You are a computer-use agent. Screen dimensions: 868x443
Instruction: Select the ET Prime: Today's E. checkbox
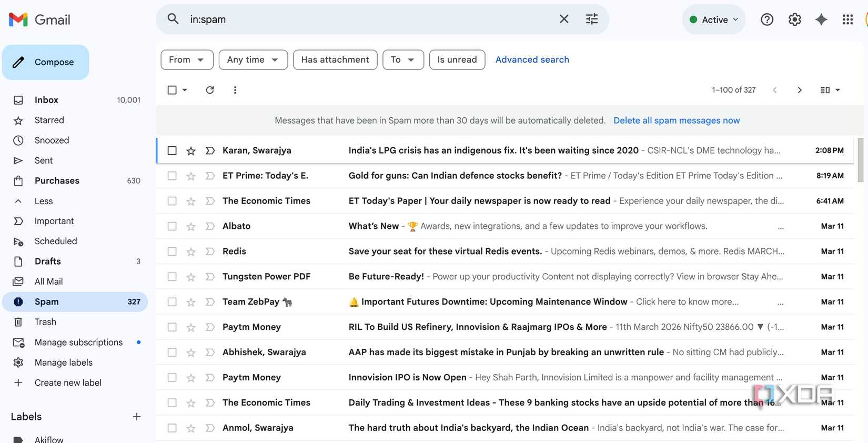172,176
